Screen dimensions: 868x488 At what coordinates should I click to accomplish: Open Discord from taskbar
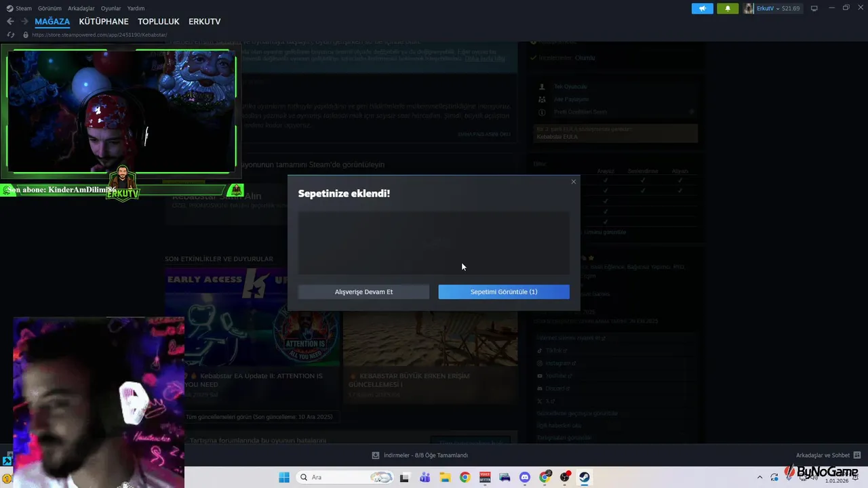(524, 477)
